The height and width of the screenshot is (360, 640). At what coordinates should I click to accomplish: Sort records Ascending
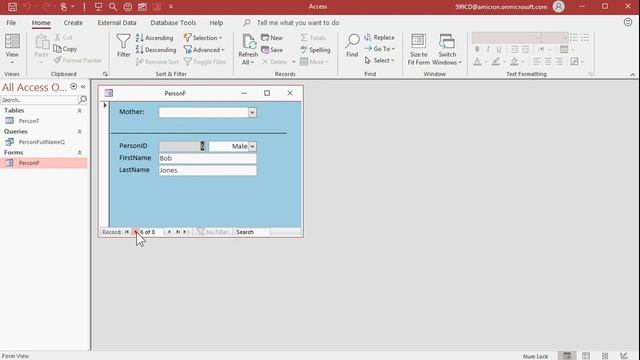pos(154,38)
